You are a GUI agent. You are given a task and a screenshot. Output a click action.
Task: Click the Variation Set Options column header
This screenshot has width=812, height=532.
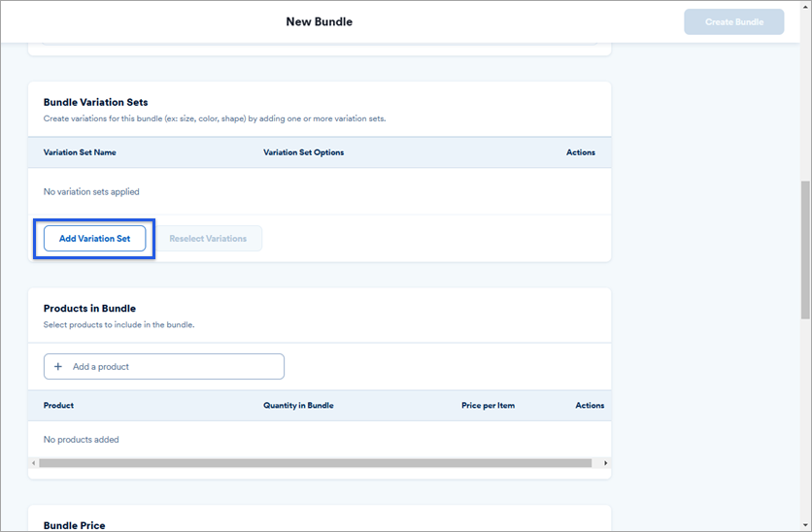tap(303, 152)
